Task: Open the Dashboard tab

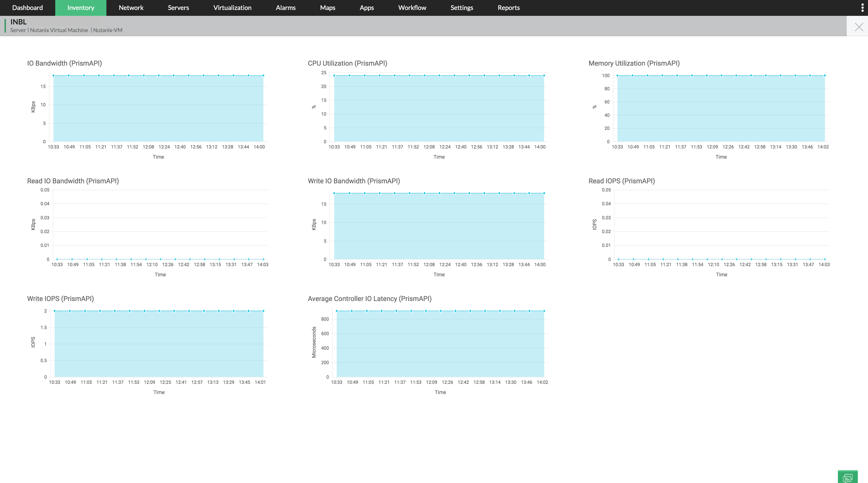Action: [x=27, y=8]
